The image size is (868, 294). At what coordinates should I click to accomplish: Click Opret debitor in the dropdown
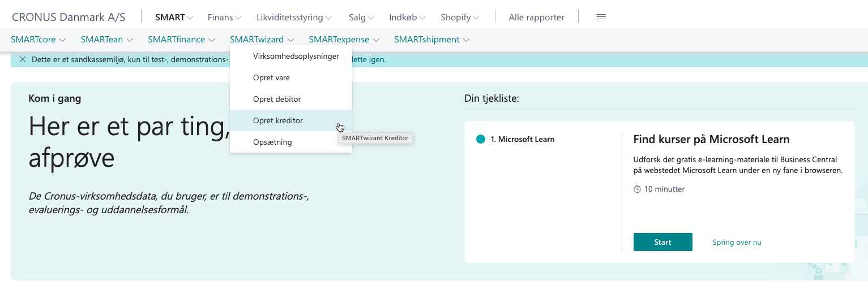[x=277, y=99]
